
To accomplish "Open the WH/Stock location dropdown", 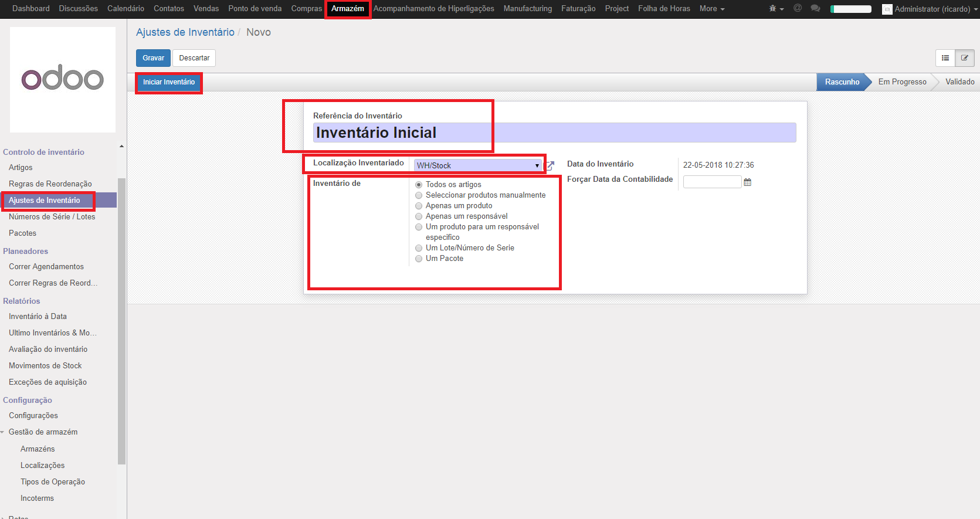I will pos(478,165).
